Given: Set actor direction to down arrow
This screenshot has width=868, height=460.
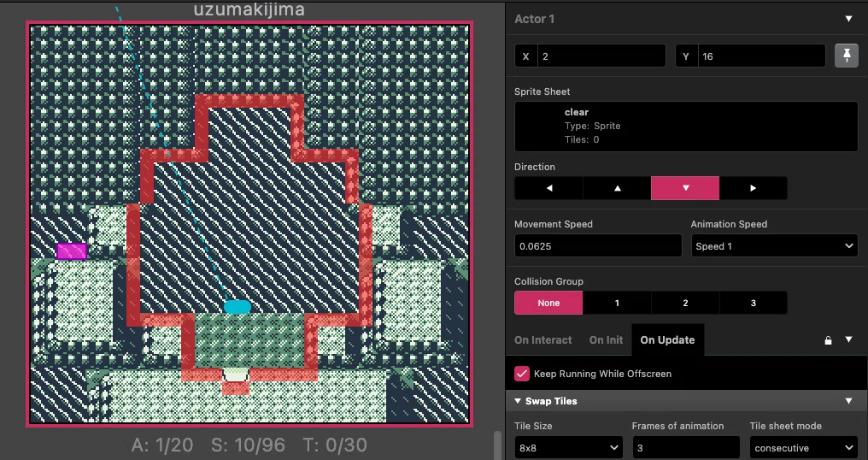Looking at the screenshot, I should tap(685, 188).
